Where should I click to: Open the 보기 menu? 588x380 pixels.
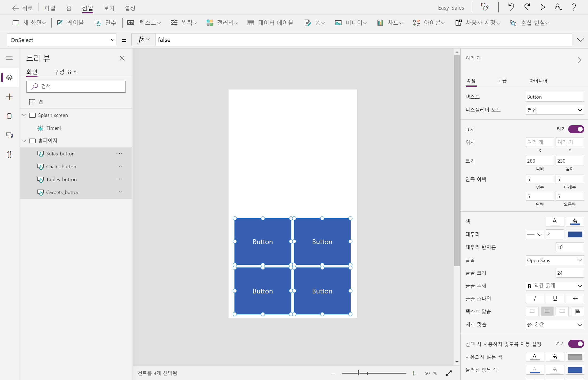[x=109, y=8]
